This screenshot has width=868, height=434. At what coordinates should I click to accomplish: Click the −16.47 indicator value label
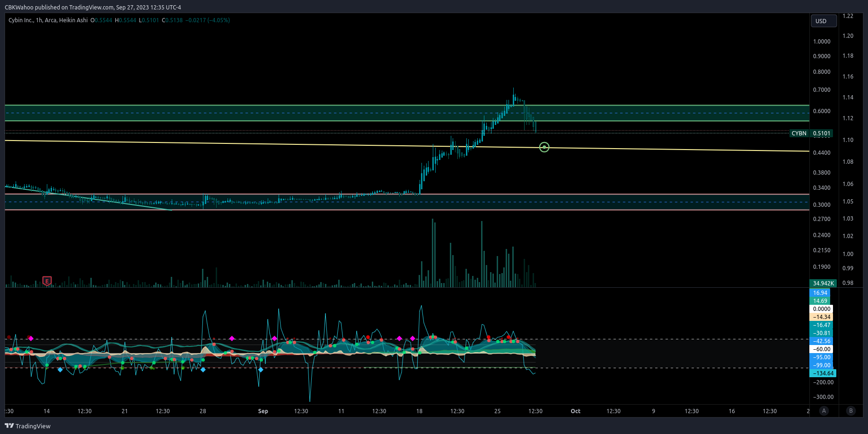822,325
